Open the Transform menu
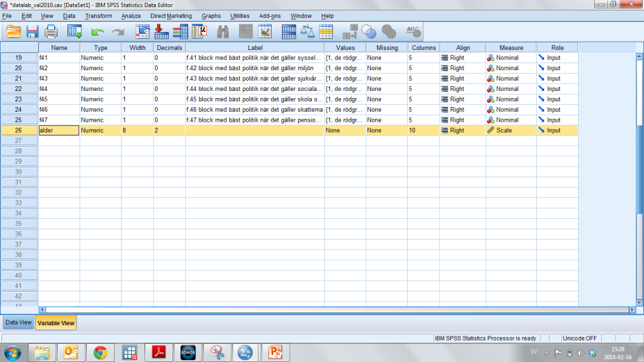Viewport: 644px width, 362px height. 98,16
